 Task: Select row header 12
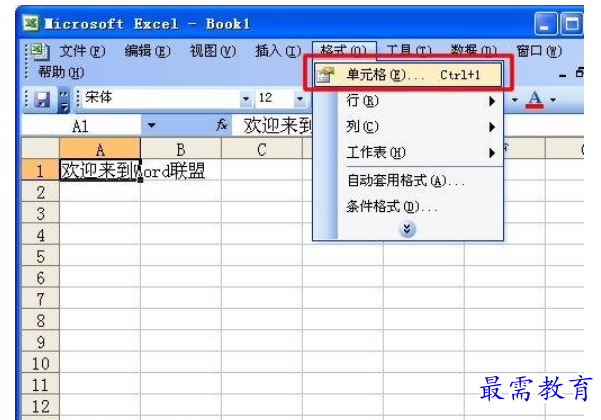pyautogui.click(x=41, y=406)
